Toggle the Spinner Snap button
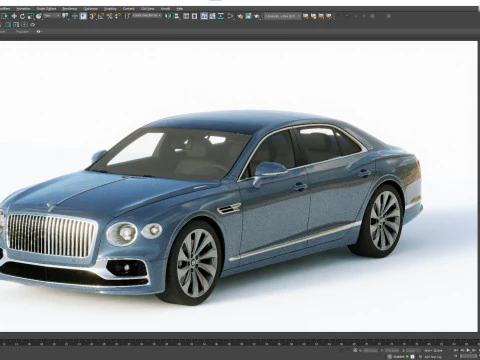Viewport: 480px width, 360px height. tap(118, 16)
